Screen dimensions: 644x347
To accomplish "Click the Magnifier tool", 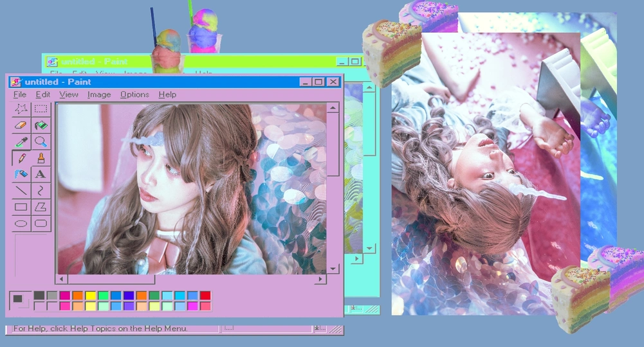I will [41, 141].
